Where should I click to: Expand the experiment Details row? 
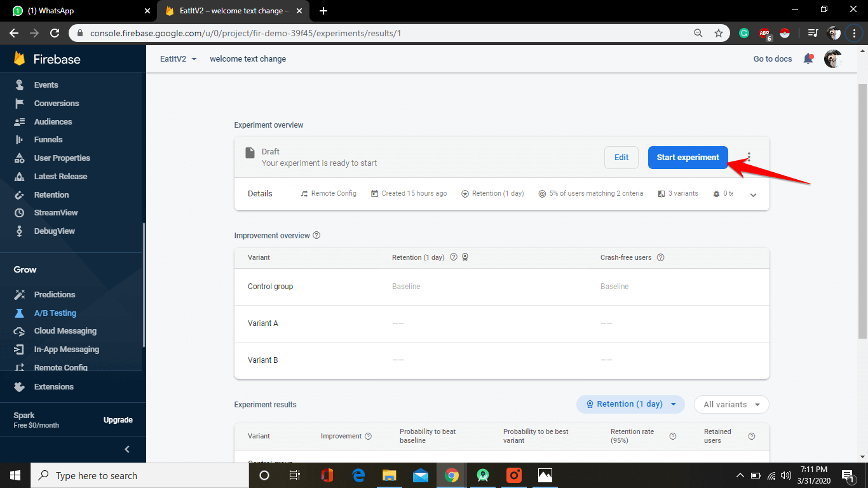click(x=754, y=195)
